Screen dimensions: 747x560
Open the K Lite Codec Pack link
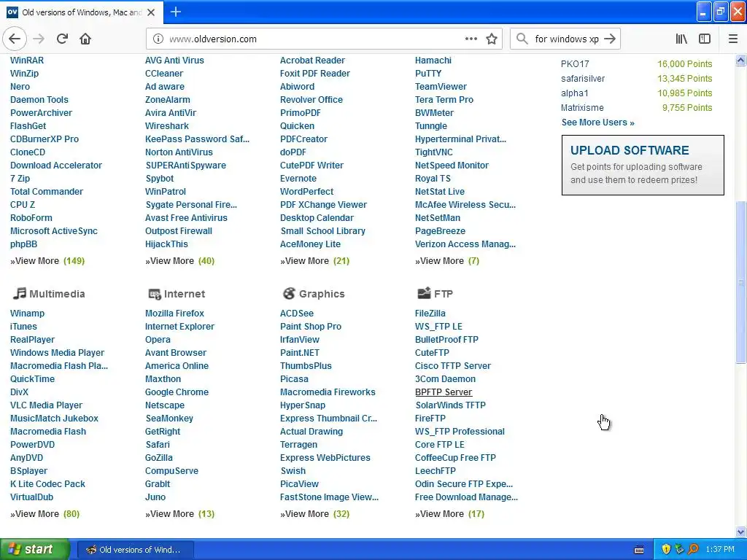[x=47, y=484]
